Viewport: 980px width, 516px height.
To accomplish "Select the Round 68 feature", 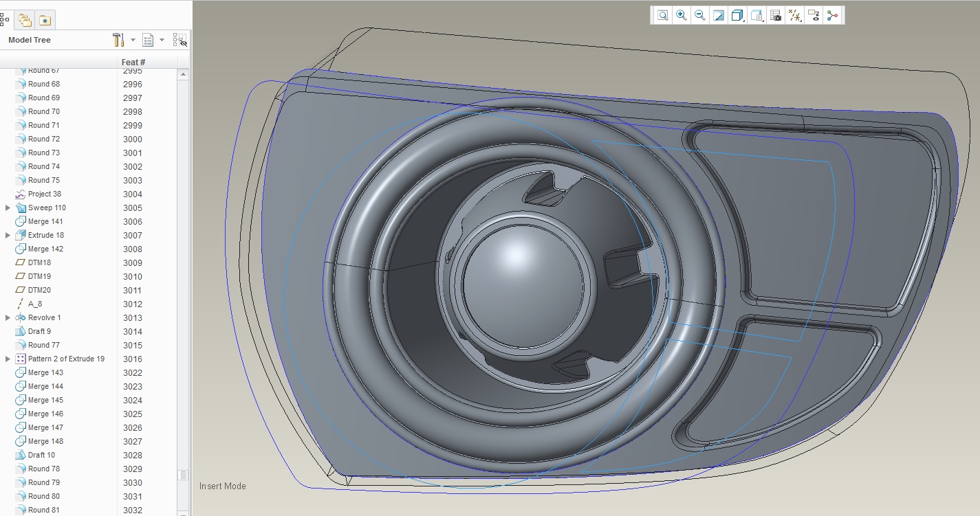I will [x=44, y=84].
